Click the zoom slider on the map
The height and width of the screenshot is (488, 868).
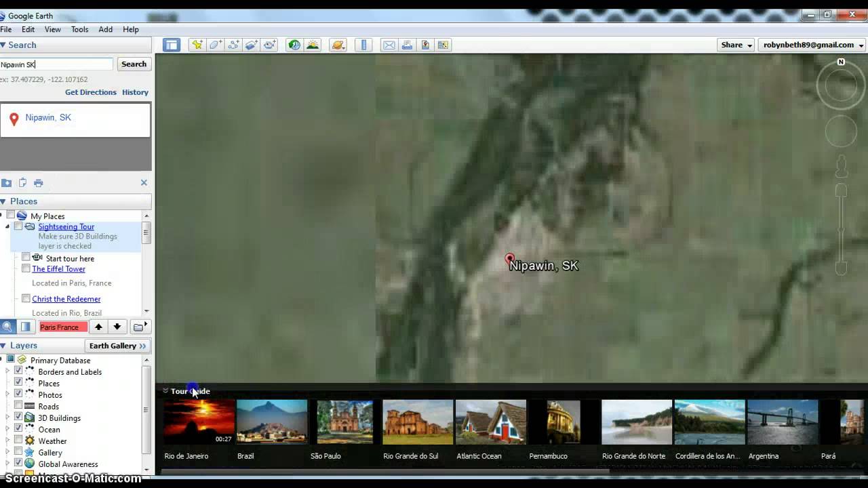pyautogui.click(x=841, y=230)
